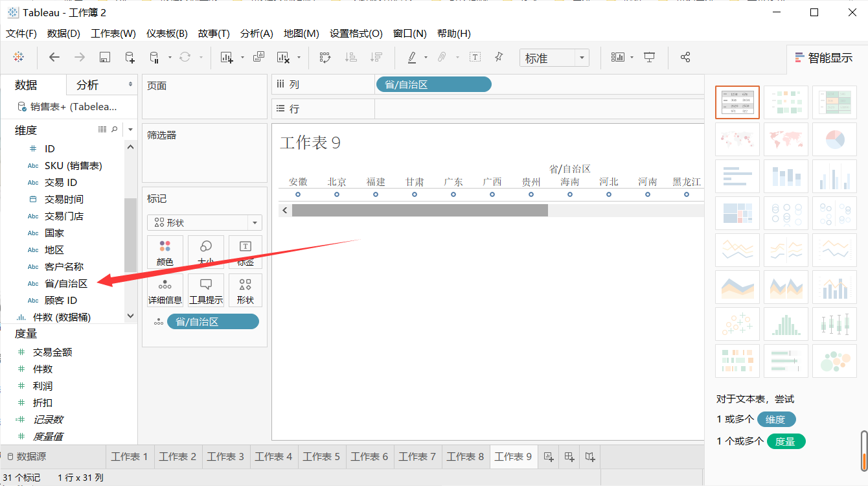868x486 pixels.
Task: Open the Tooltip (工具提示) marks card
Action: 206,290
